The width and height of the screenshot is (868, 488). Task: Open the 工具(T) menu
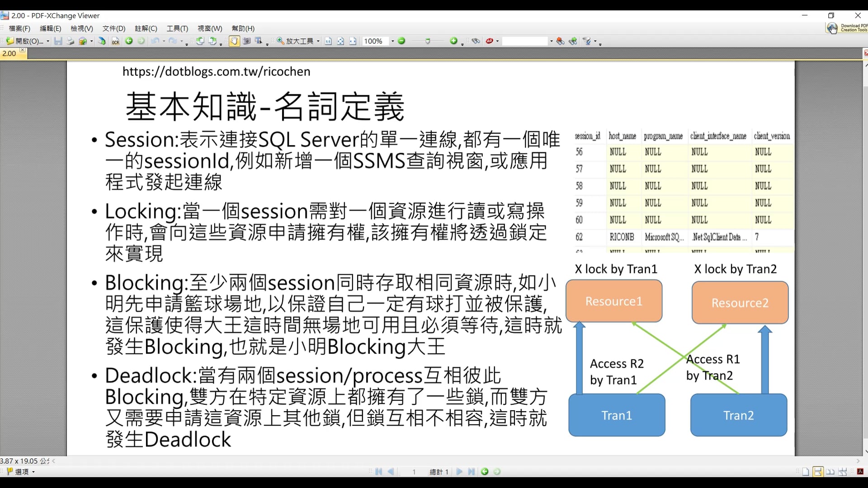coord(177,28)
